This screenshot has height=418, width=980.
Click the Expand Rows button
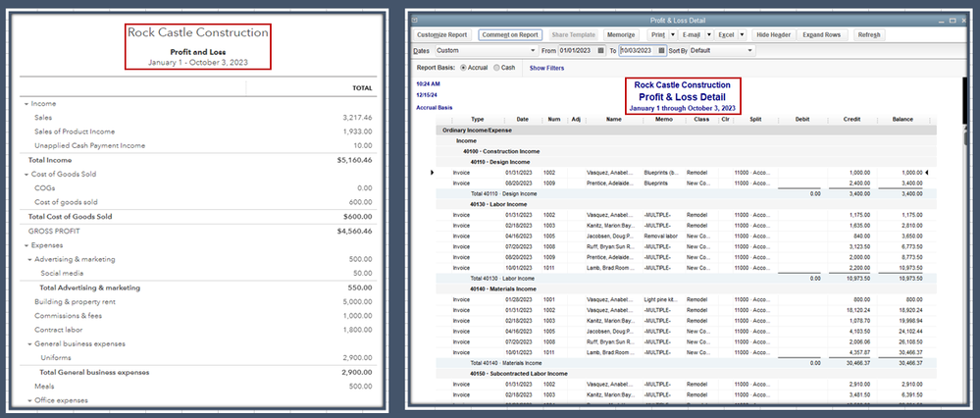point(822,35)
